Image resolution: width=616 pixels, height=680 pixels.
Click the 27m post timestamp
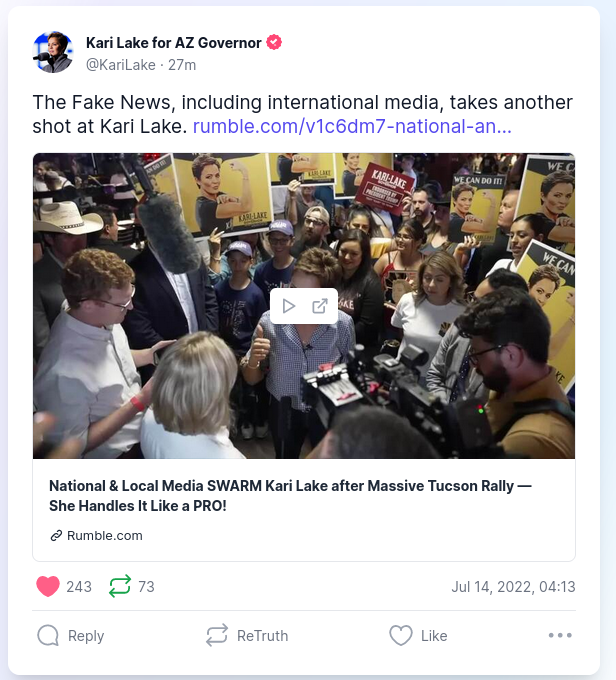click(182, 65)
